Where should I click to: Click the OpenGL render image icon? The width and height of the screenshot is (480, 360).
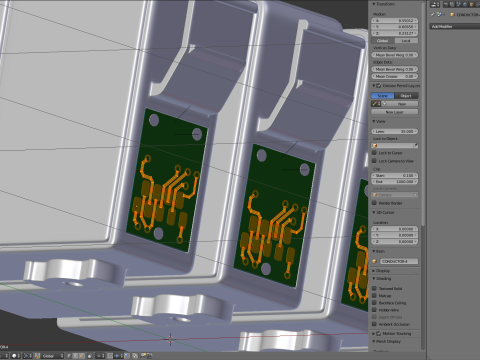pyautogui.click(x=143, y=356)
